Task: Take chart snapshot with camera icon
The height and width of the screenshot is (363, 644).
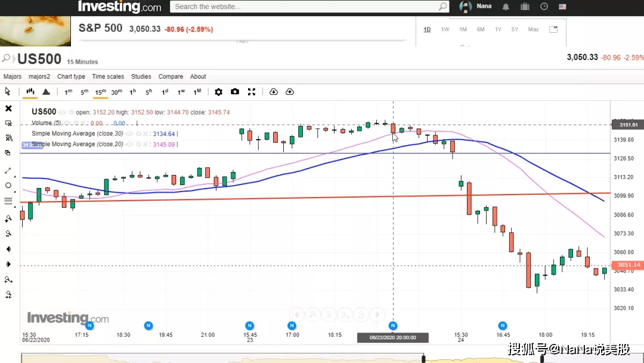Action: pyautogui.click(x=235, y=92)
